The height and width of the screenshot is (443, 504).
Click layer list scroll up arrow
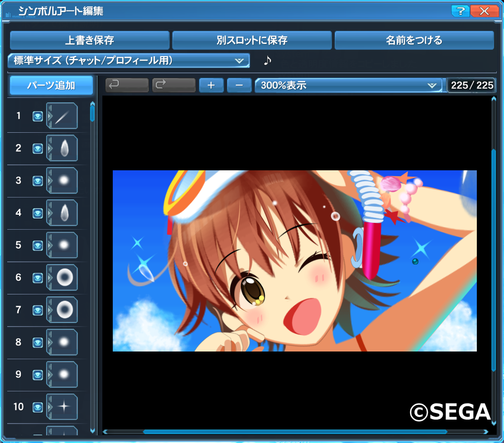pos(92,104)
